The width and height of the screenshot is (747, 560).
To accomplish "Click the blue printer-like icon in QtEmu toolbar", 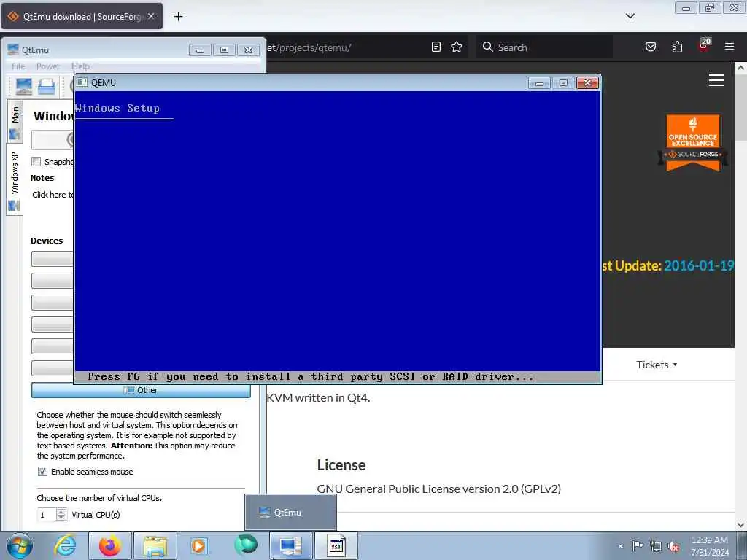I will coord(47,86).
